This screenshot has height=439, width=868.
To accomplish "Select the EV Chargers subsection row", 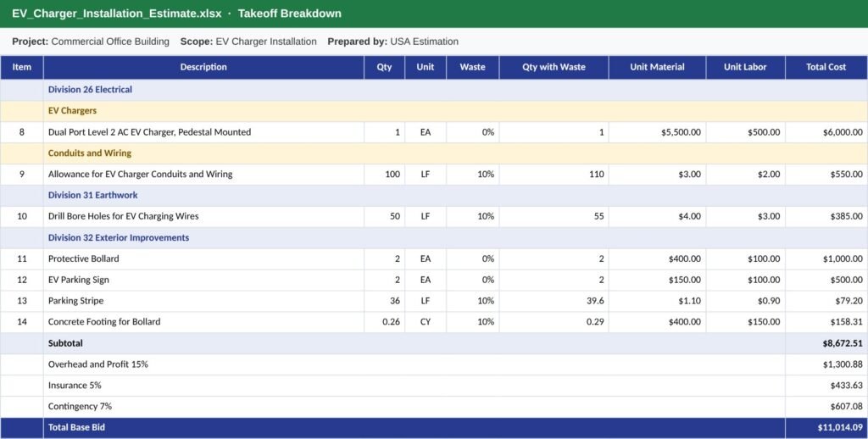I will [x=434, y=111].
